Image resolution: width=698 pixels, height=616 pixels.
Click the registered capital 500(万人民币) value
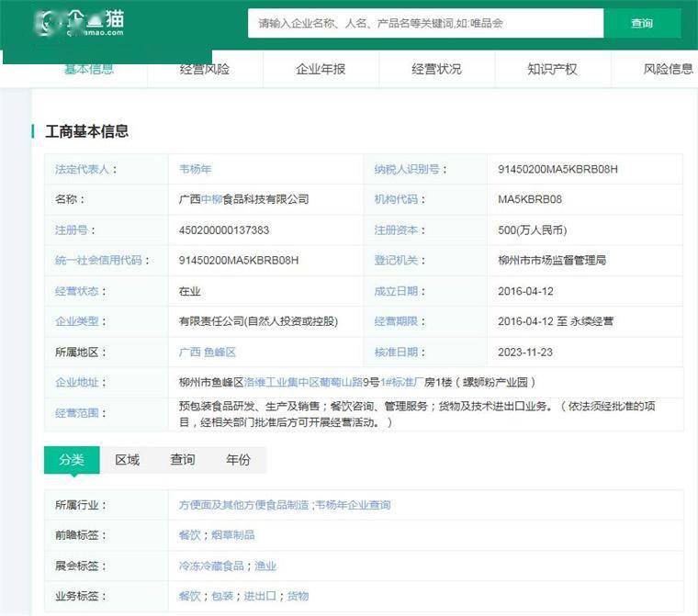pos(533,230)
